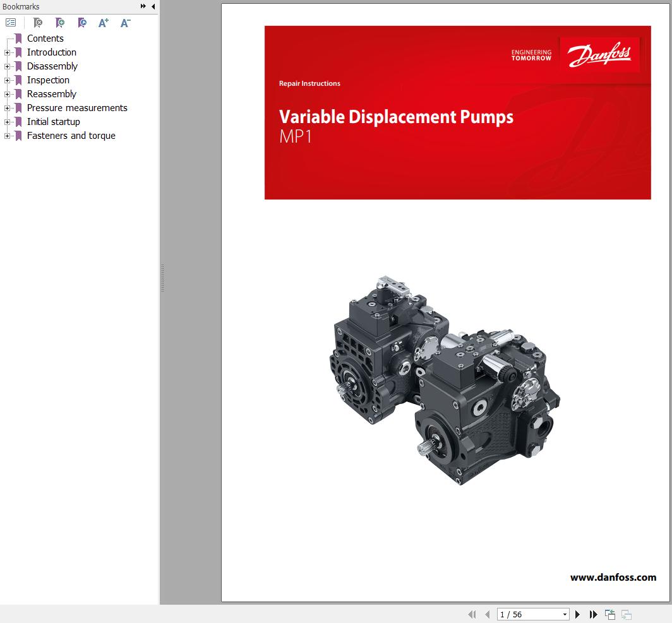
Task: Go to the next page
Action: pos(577,614)
